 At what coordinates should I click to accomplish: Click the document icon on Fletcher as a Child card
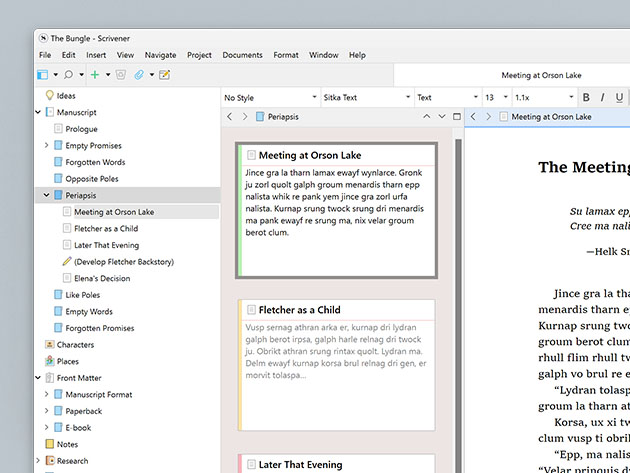click(x=251, y=309)
